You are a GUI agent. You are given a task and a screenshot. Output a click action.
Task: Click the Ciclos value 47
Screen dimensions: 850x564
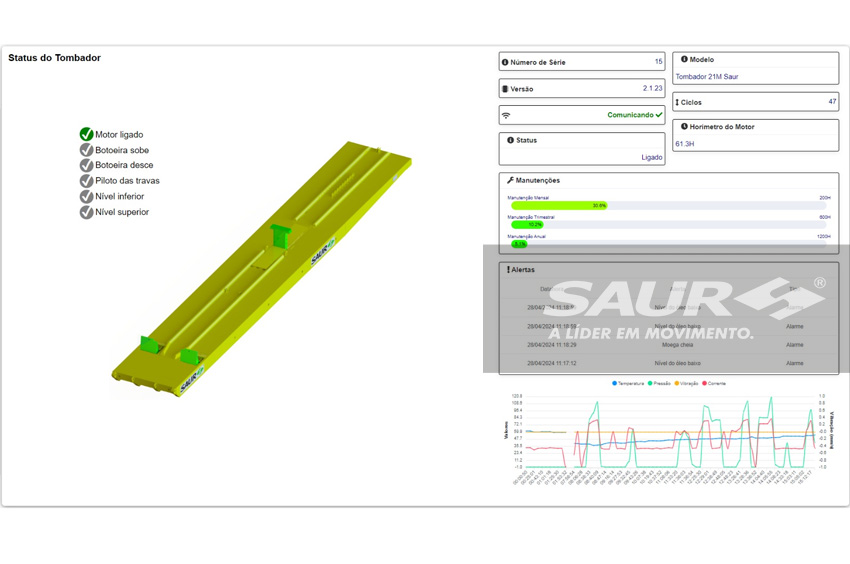[x=833, y=101]
